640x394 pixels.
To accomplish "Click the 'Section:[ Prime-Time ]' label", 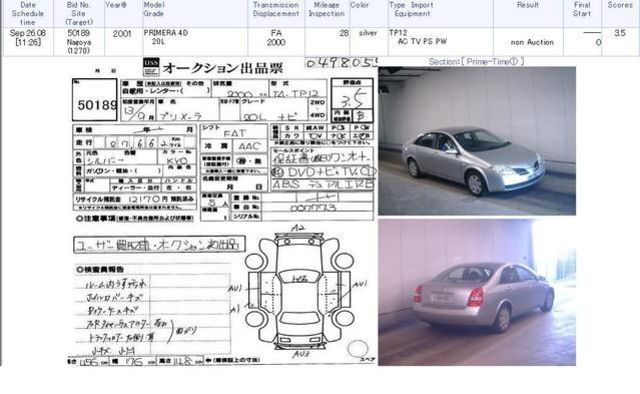I will [476, 62].
